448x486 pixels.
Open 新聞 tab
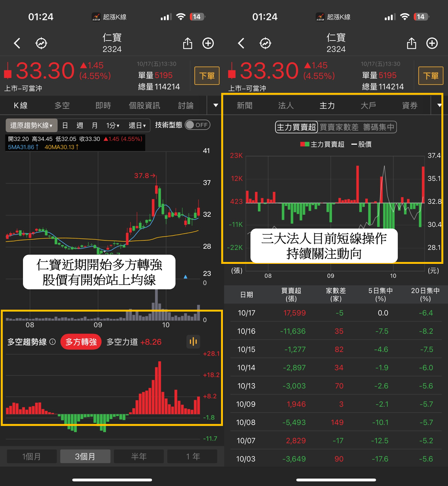coord(245,105)
